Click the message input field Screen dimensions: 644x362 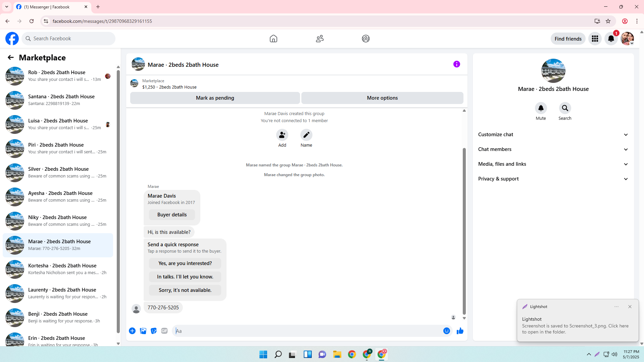click(x=307, y=331)
